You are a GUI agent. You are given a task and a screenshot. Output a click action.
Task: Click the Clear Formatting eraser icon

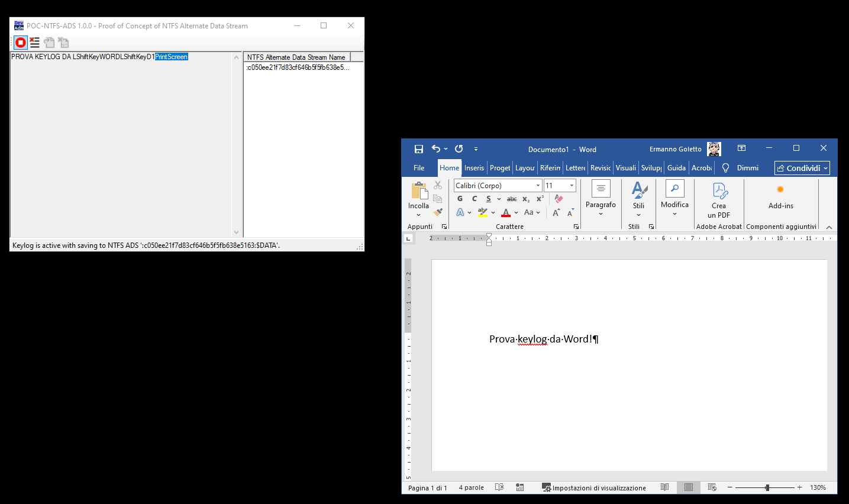tap(559, 199)
